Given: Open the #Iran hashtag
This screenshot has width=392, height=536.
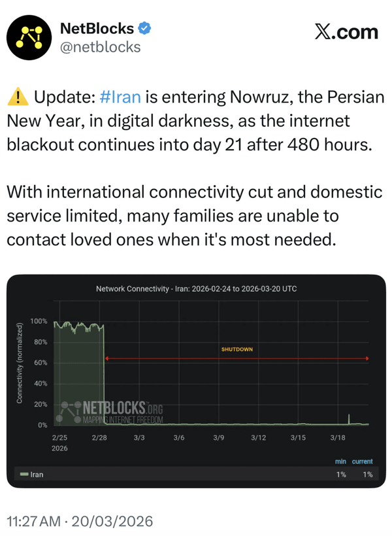Looking at the screenshot, I should [x=121, y=98].
